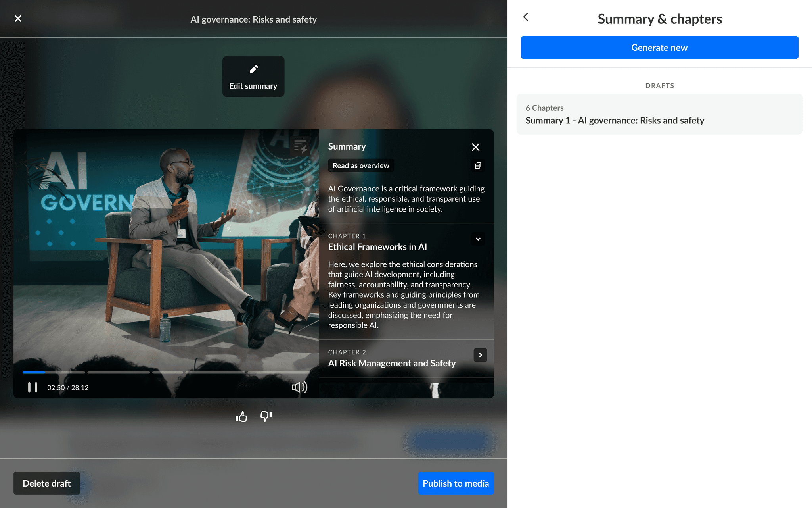Open AI Risk Management and Safety chapter title
812x508 pixels.
pyautogui.click(x=392, y=363)
